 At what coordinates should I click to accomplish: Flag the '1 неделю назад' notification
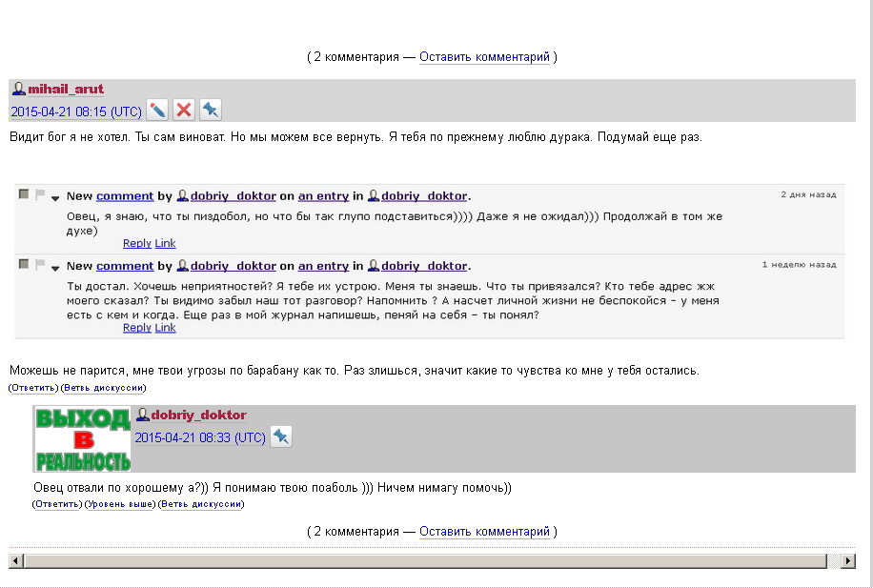tap(40, 265)
